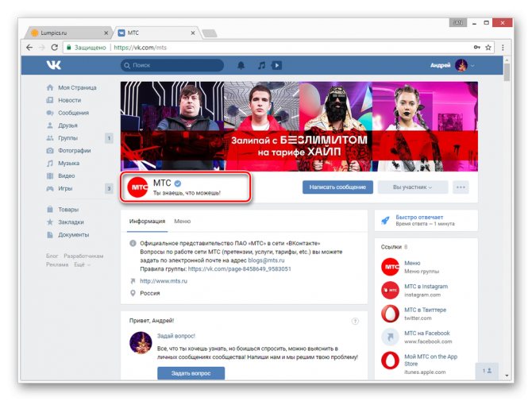Open the group rules vk.com/page link
The width and height of the screenshot is (532, 401).
click(x=240, y=268)
